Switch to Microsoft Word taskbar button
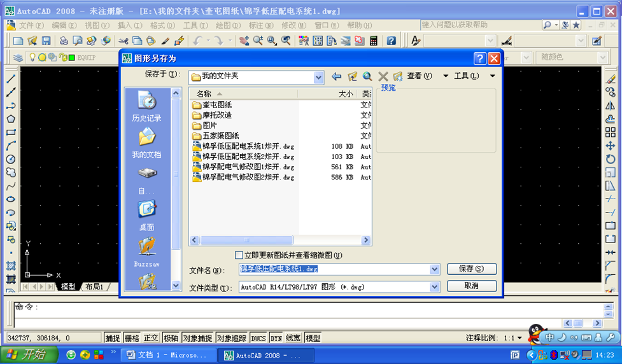The width and height of the screenshot is (622, 364). [x=169, y=355]
